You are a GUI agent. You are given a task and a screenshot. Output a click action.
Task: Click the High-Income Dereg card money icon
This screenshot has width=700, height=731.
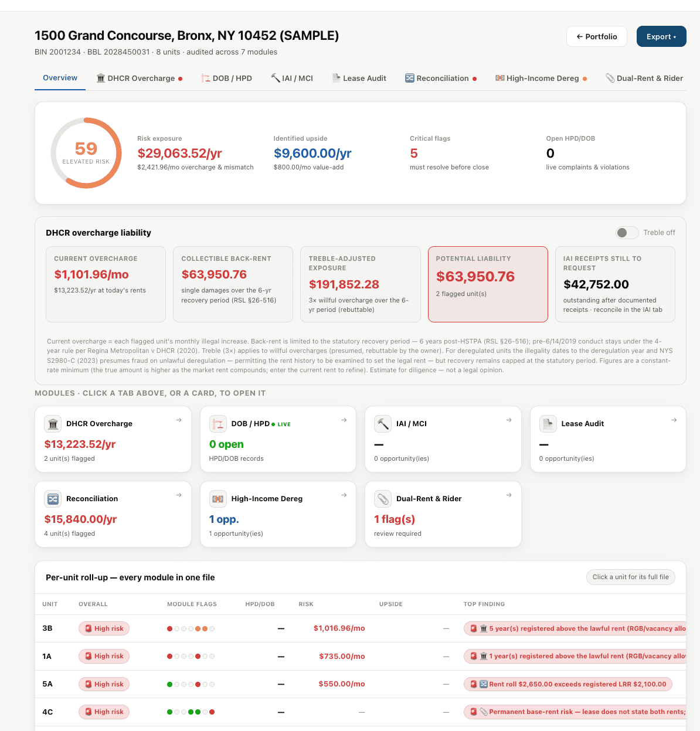tap(218, 499)
